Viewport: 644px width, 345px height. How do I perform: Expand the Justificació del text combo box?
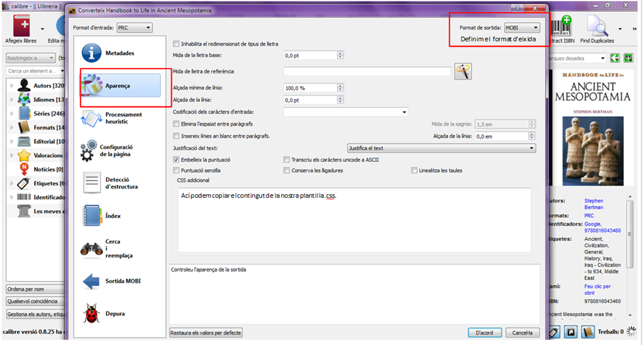(x=441, y=148)
